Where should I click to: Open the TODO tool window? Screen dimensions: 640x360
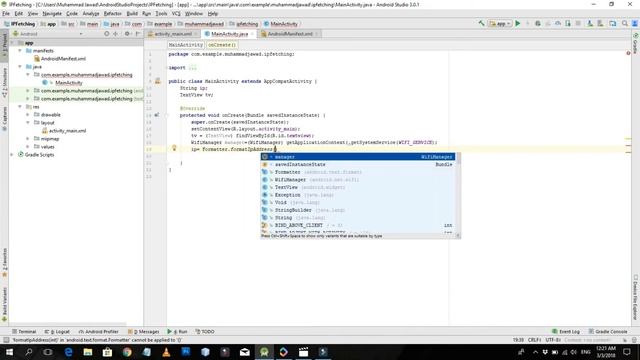[x=205, y=331]
